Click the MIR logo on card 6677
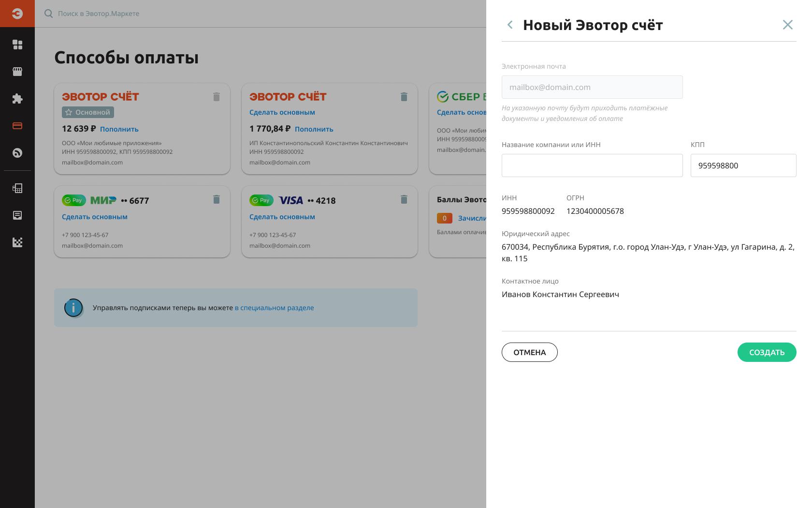The height and width of the screenshot is (508, 812). [103, 200]
